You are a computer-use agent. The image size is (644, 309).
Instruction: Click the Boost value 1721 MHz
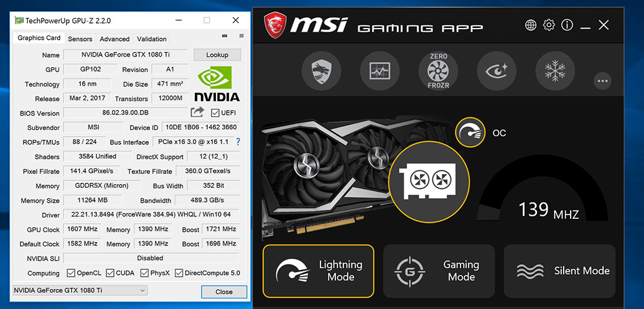pos(221,229)
